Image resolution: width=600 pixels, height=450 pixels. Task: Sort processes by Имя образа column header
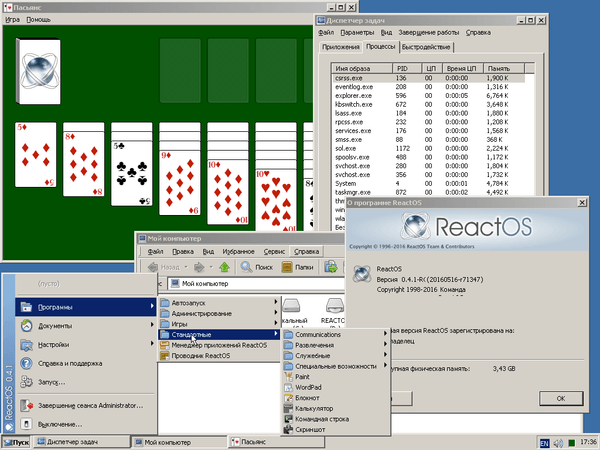coord(362,68)
